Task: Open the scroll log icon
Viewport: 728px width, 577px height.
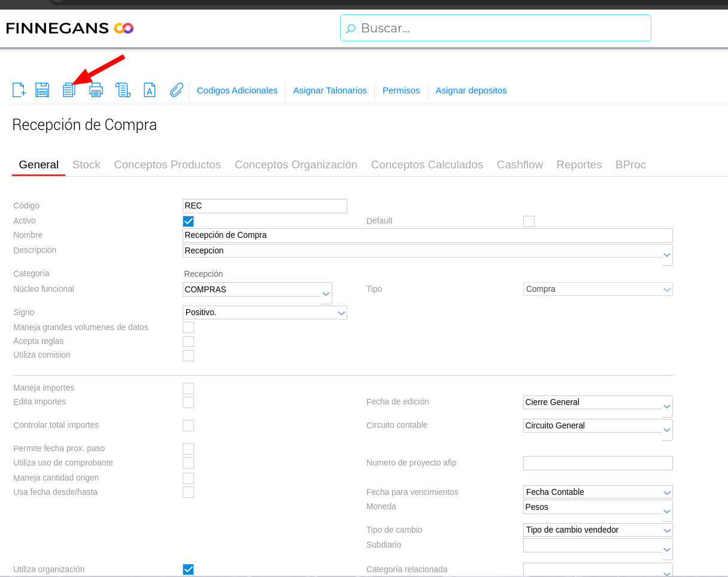Action: pos(123,90)
